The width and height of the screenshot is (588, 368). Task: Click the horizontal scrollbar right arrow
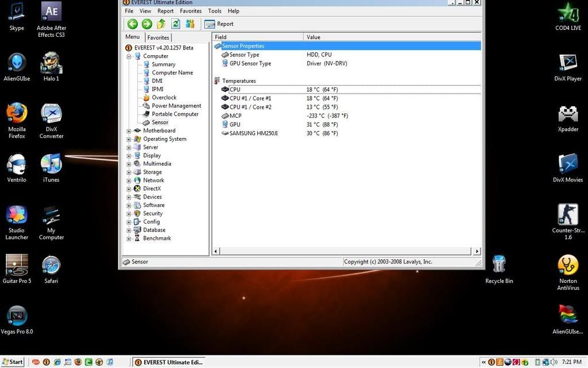pos(477,251)
